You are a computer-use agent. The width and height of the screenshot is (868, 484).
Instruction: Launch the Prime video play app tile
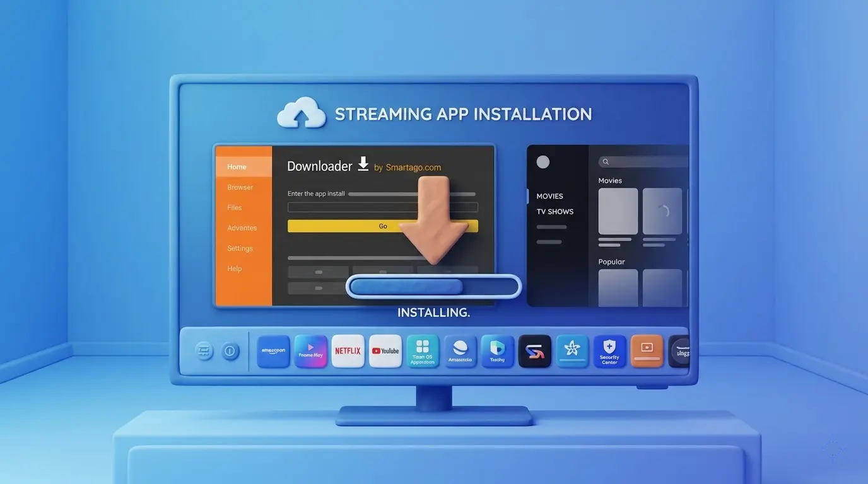310,351
